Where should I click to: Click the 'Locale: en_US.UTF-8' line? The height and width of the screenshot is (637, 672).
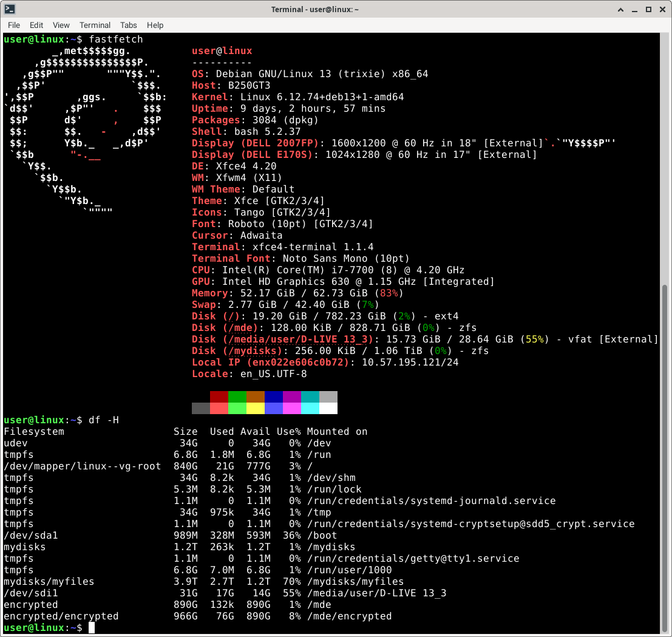(249, 374)
